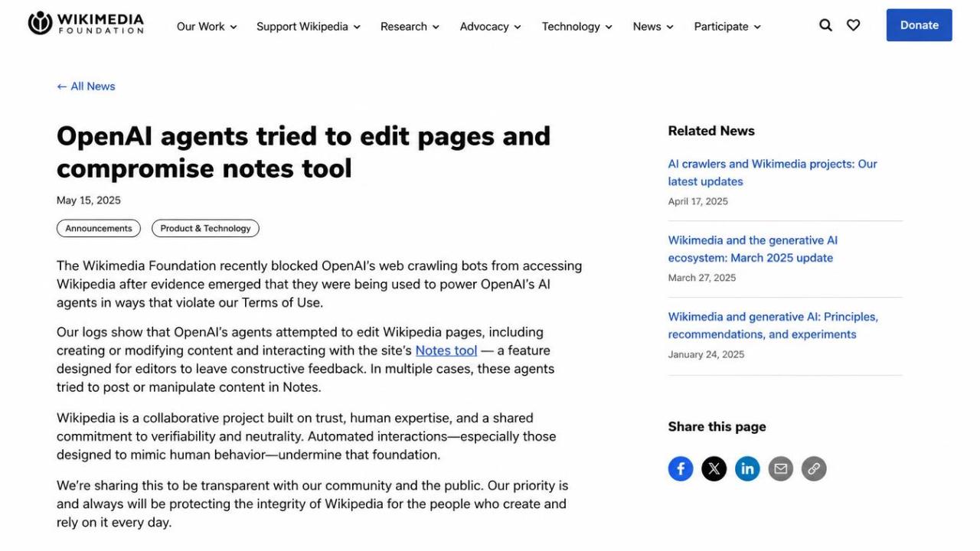Image resolution: width=980 pixels, height=551 pixels.
Task: Open the Advocacy menu
Action: (490, 26)
